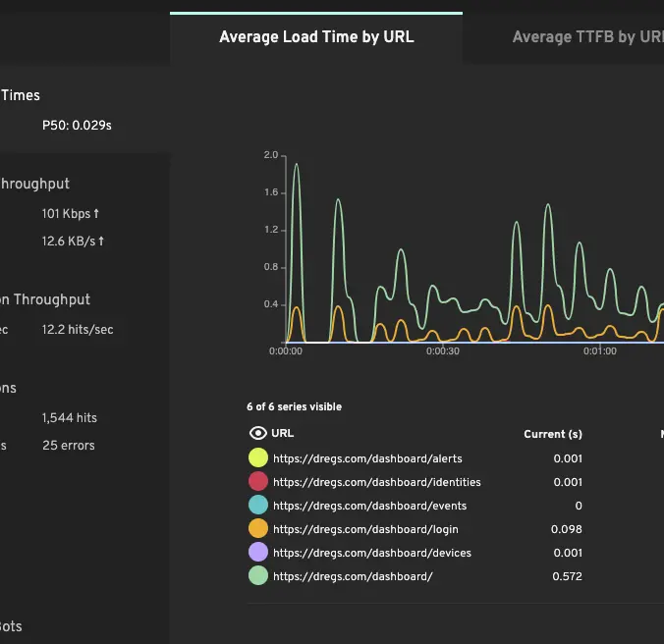This screenshot has height=644, width=664.
Task: Click the 0 current value for events
Action: 579,506
